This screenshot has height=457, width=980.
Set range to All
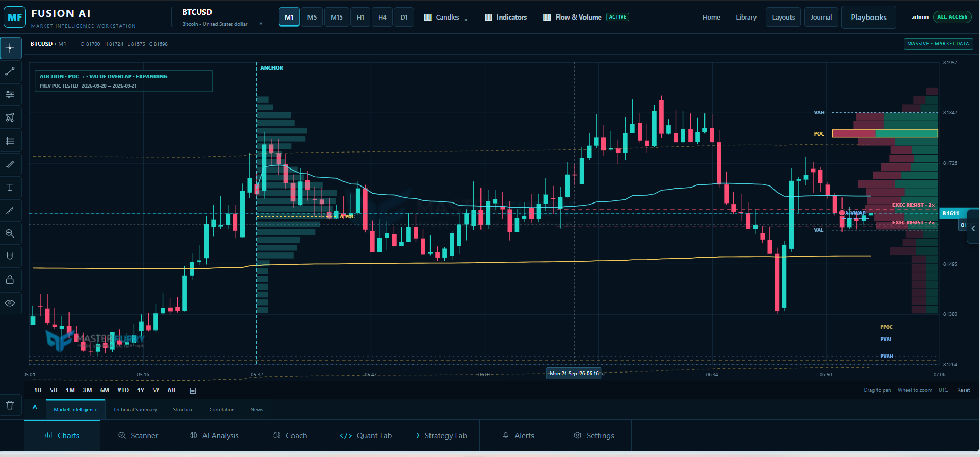pos(171,391)
